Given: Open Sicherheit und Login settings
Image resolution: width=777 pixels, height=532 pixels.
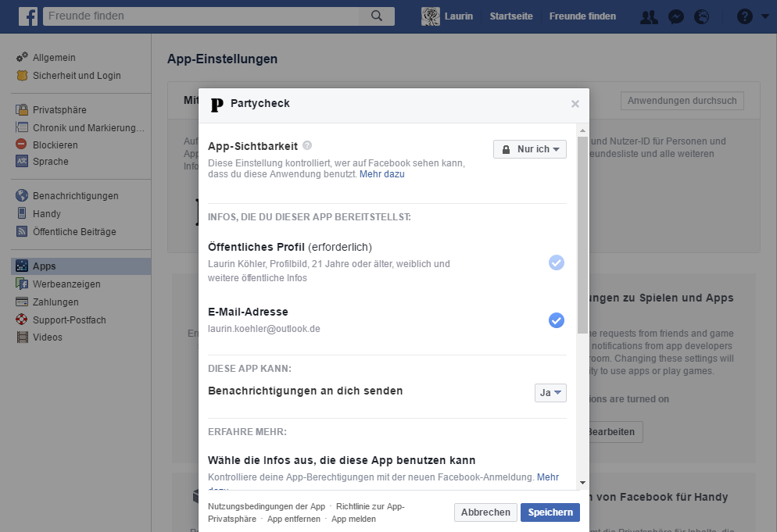Looking at the screenshot, I should [x=77, y=75].
